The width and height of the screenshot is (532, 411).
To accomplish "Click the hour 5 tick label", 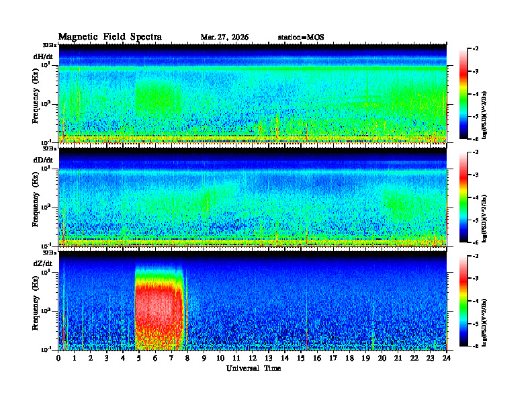I will 139,359.
